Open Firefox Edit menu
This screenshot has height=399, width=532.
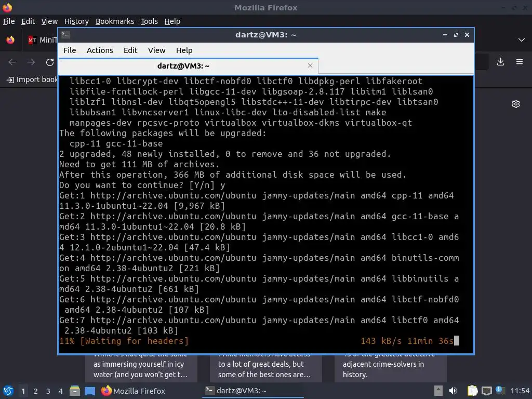click(28, 21)
